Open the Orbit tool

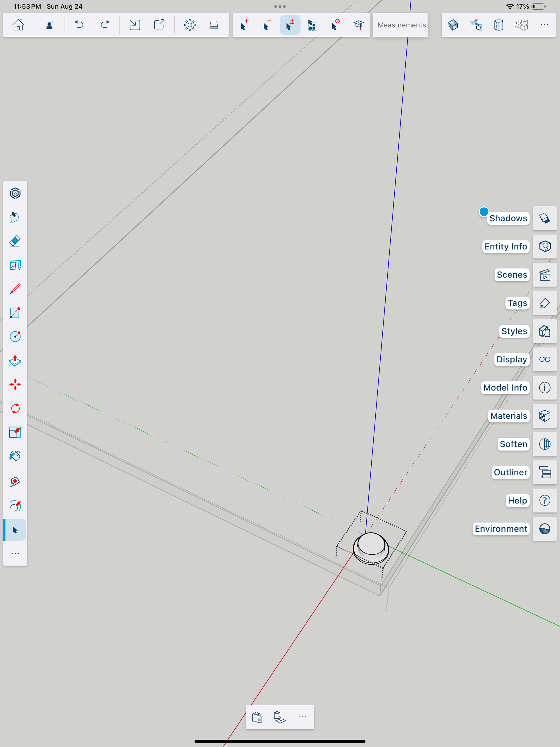(x=15, y=506)
